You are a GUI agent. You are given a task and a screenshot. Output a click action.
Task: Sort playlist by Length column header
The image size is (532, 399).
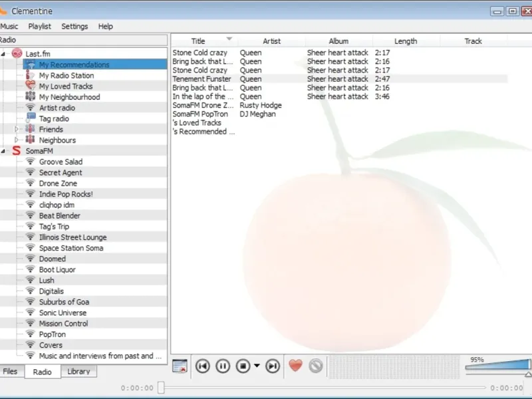pyautogui.click(x=406, y=41)
